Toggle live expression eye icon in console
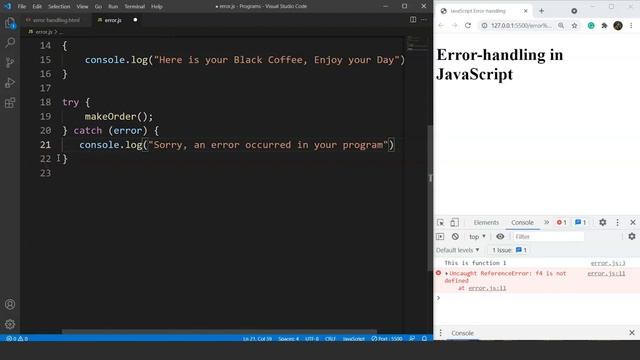 pos(500,236)
